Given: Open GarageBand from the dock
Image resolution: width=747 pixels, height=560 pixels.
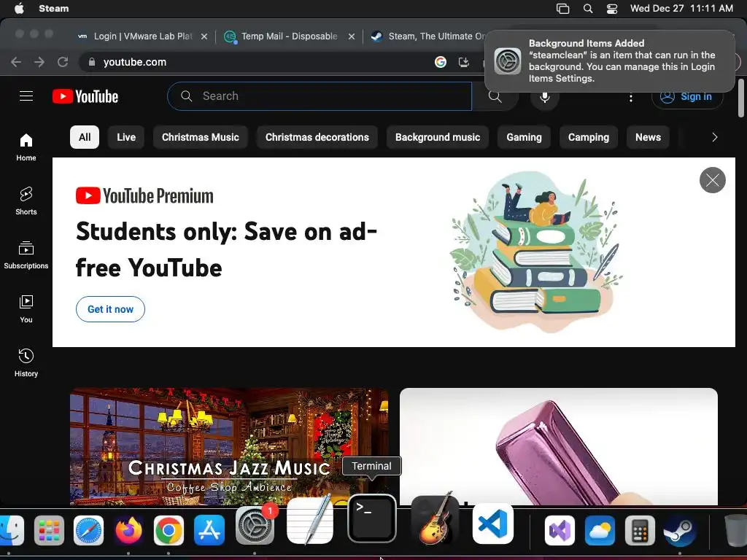Looking at the screenshot, I should click(x=435, y=520).
